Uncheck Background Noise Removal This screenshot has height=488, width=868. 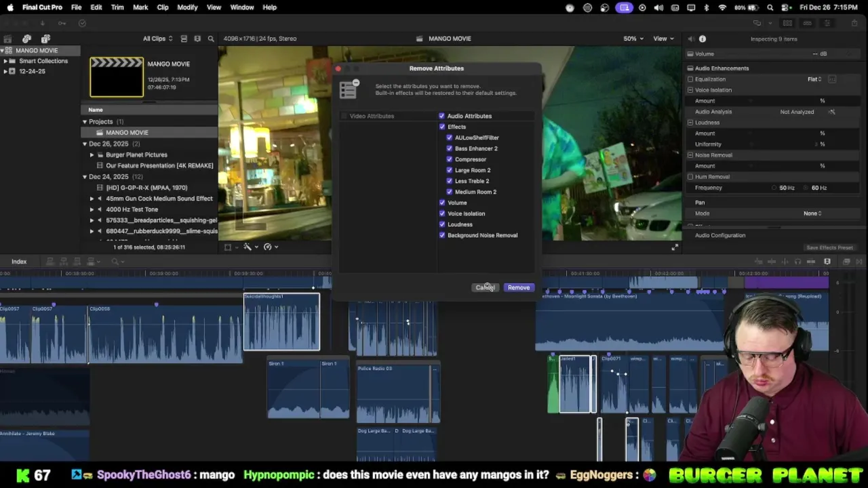point(442,235)
